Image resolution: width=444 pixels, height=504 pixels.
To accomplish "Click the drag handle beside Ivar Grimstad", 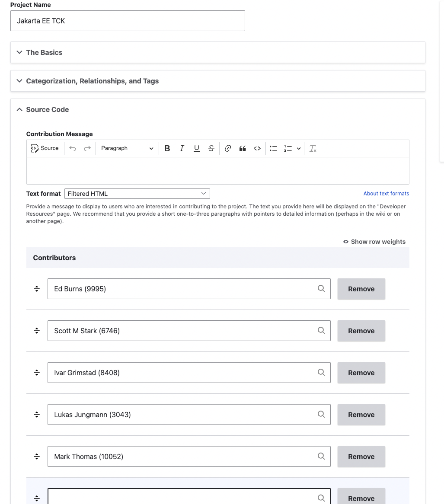I will pyautogui.click(x=37, y=373).
